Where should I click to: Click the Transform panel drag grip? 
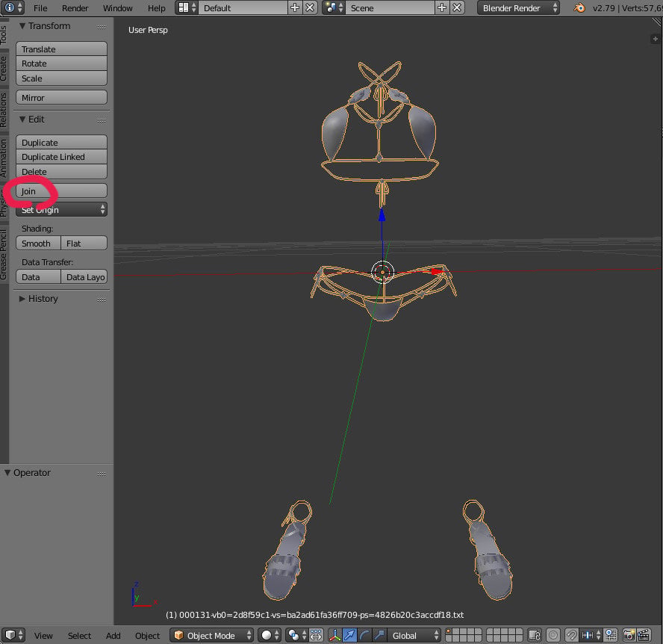pos(102,27)
